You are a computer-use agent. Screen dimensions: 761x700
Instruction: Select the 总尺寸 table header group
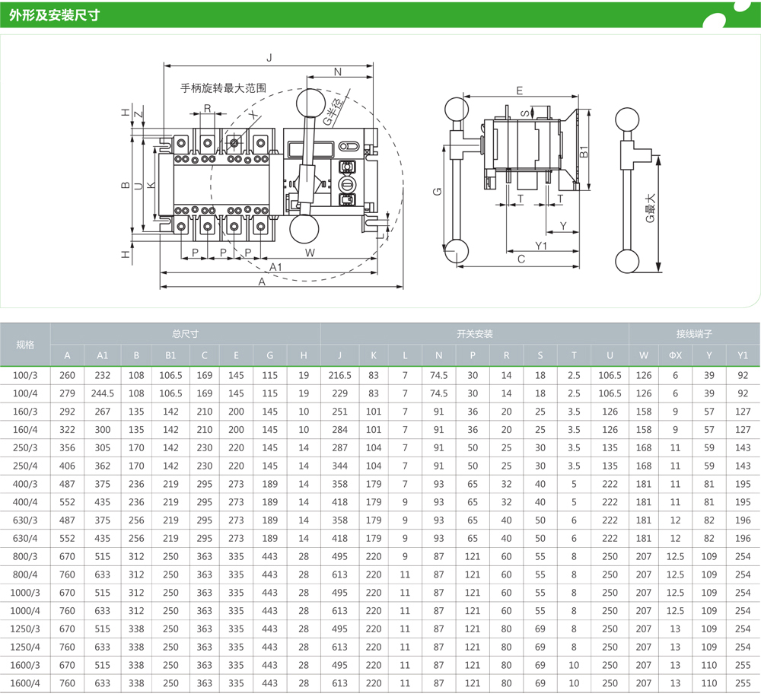click(x=185, y=334)
